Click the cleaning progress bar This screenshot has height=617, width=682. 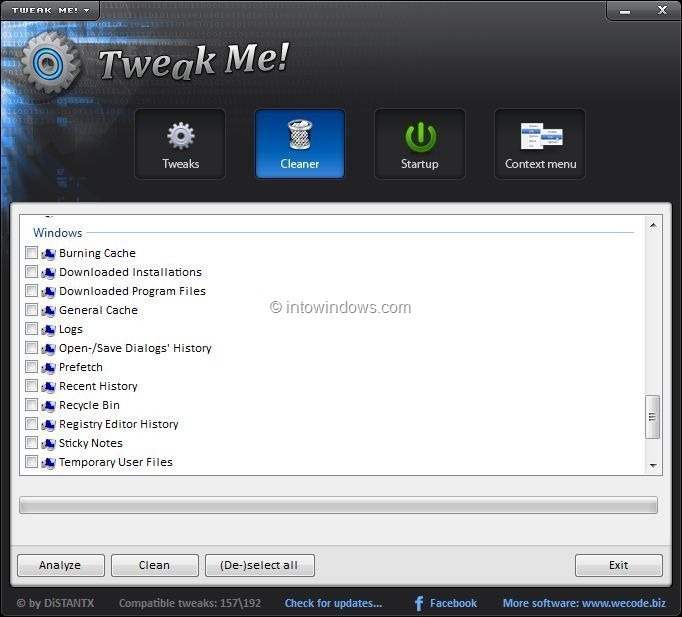tap(338, 505)
